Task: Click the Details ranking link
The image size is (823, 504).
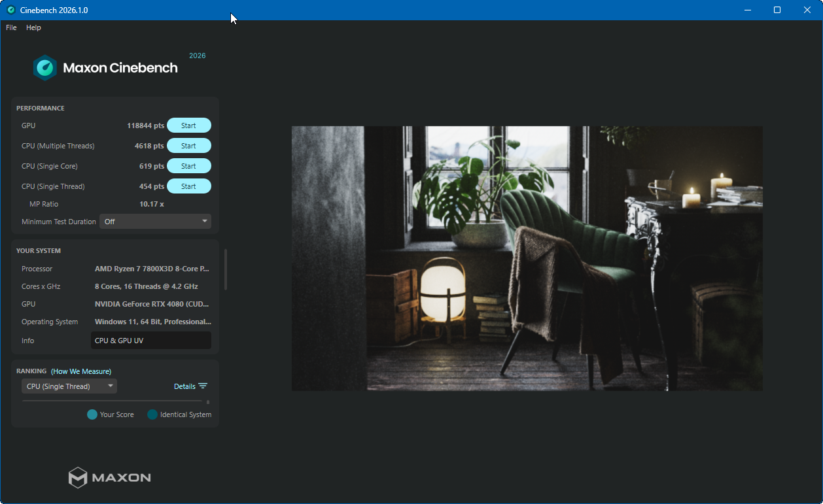Action: point(184,386)
